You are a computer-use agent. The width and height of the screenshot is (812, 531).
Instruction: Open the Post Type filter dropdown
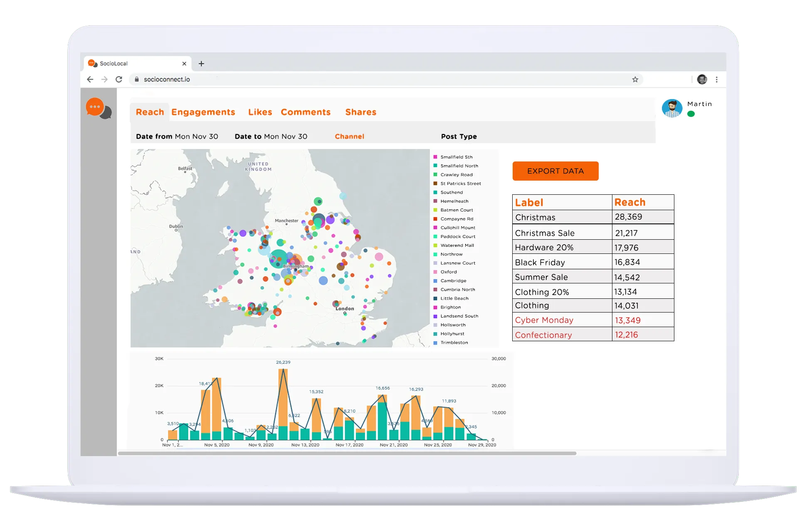coord(459,136)
